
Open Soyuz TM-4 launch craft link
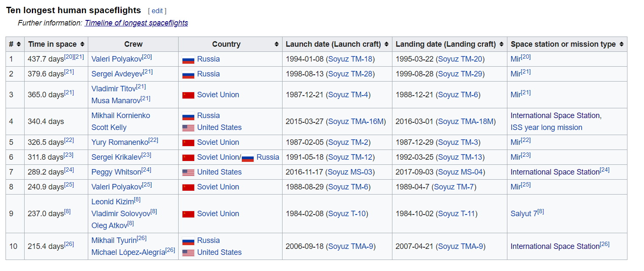pos(348,95)
